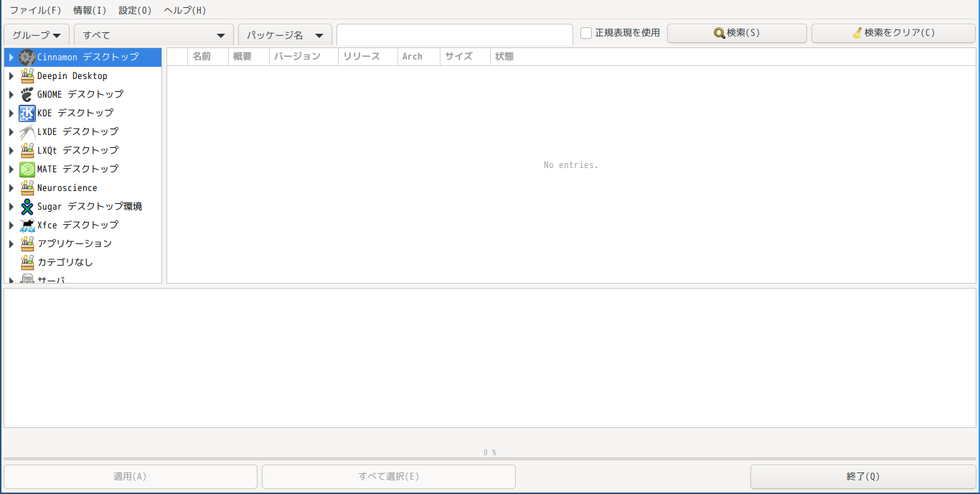980x494 pixels.
Task: Sort by the 名前 column header
Action: tap(208, 57)
